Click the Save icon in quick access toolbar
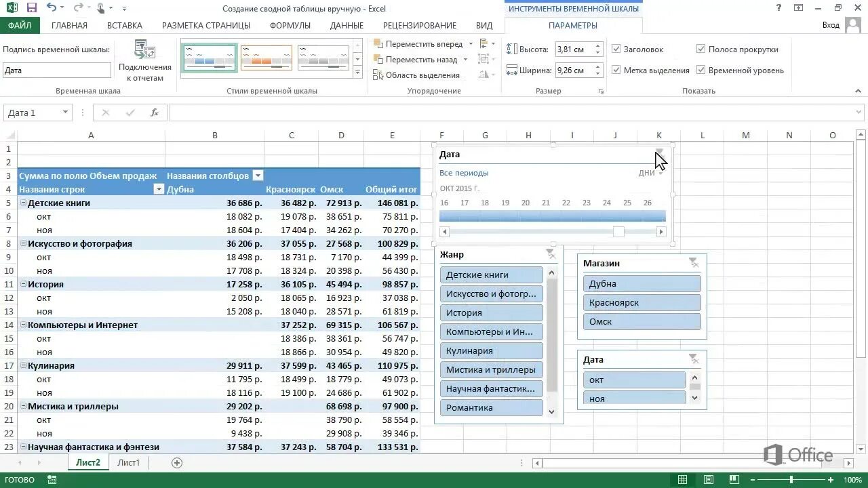Image resolution: width=868 pixels, height=488 pixels. pyautogui.click(x=31, y=8)
